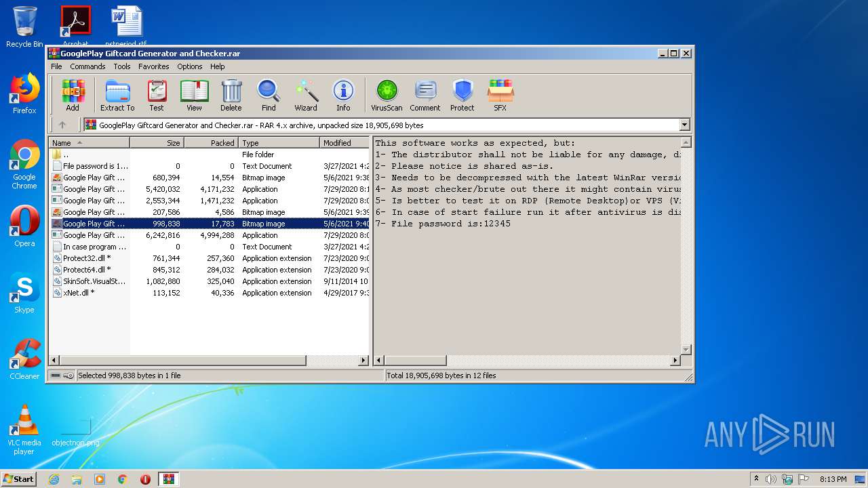Select the 207,586 byte Bitmap image
This screenshot has width=868, height=488.
pos(209,212)
